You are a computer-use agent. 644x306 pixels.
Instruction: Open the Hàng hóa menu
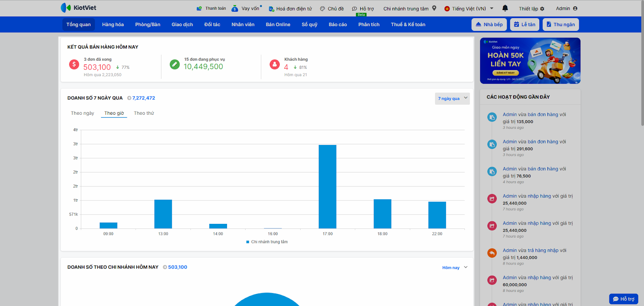[x=113, y=25]
